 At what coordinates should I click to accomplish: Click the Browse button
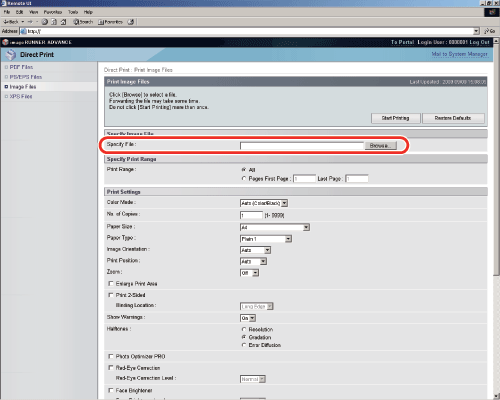(380, 146)
